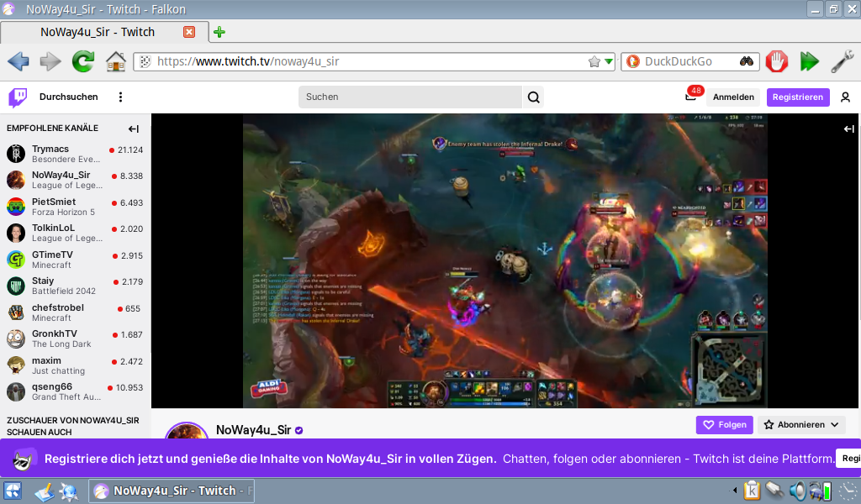This screenshot has height=504, width=861.
Task: Click the Anmelden button
Action: point(733,97)
